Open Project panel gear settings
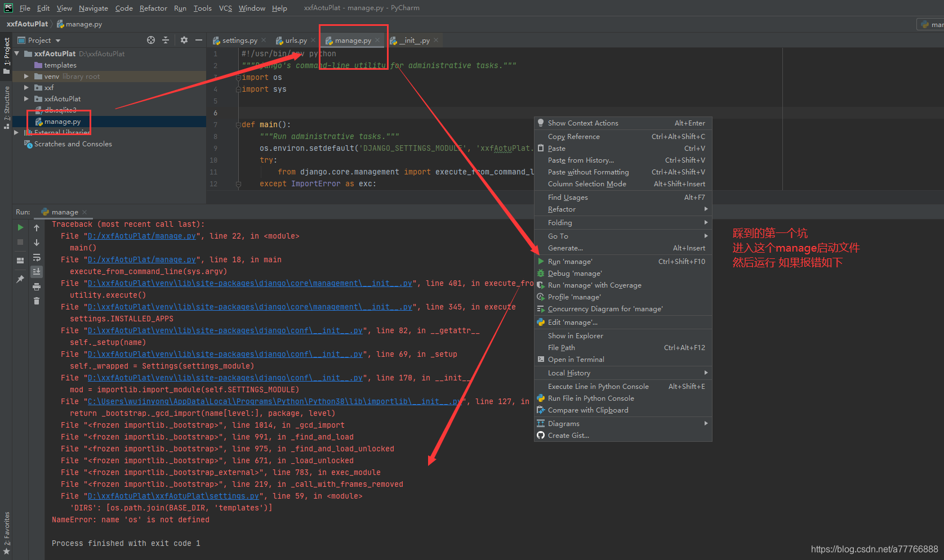The image size is (944, 560). coord(184,40)
